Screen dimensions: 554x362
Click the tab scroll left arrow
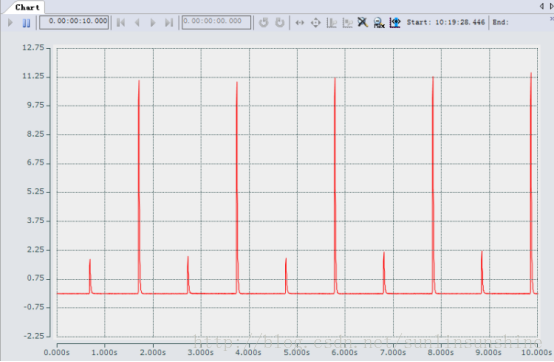(542, 6)
